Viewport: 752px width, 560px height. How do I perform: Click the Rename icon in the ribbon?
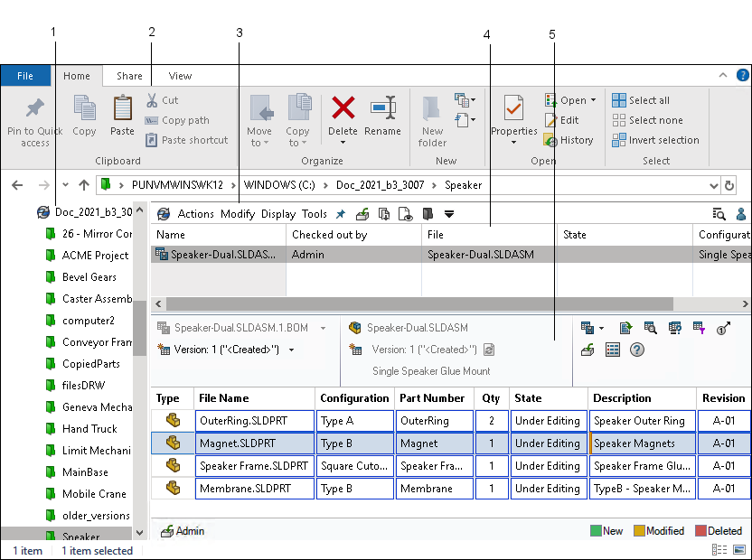point(382,109)
